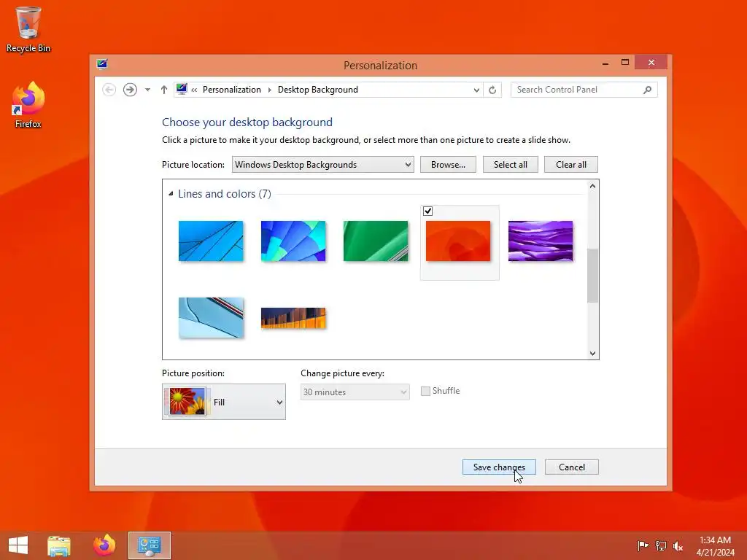This screenshot has height=560, width=747.
Task: Click the wallpaper list scroll up arrow
Action: click(592, 186)
